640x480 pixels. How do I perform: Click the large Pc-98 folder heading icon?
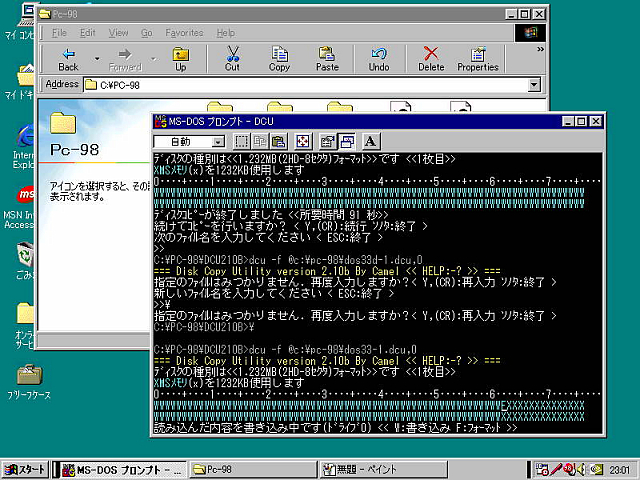62,122
